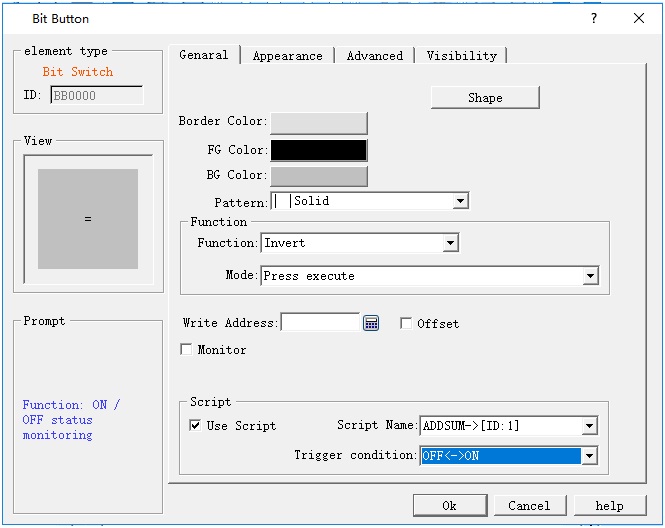Go to the Visibility tab
This screenshot has width=665, height=528.
click(x=461, y=56)
